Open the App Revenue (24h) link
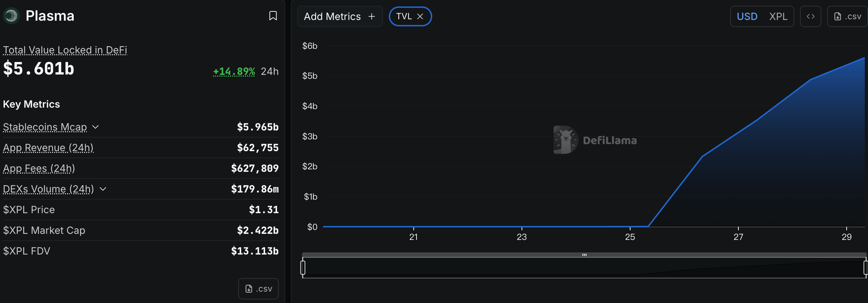 click(x=48, y=148)
